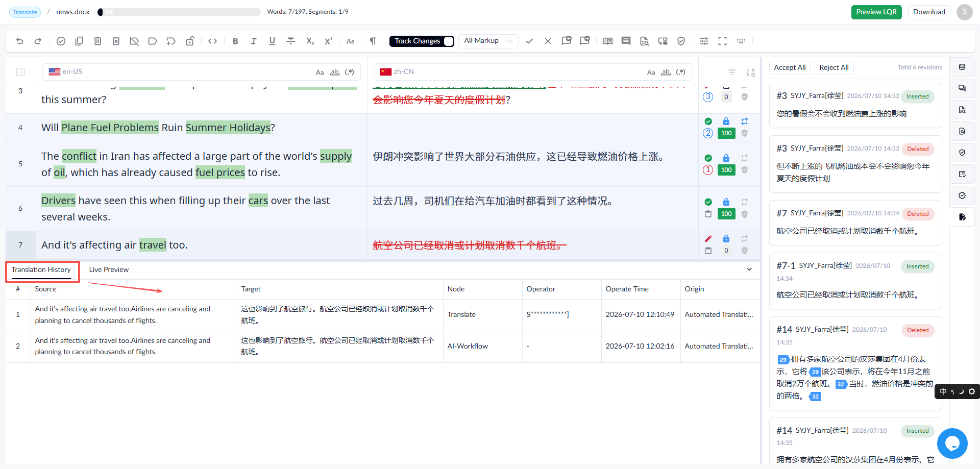This screenshot has width=980, height=469.
Task: Apply bold formatting
Action: 235,41
